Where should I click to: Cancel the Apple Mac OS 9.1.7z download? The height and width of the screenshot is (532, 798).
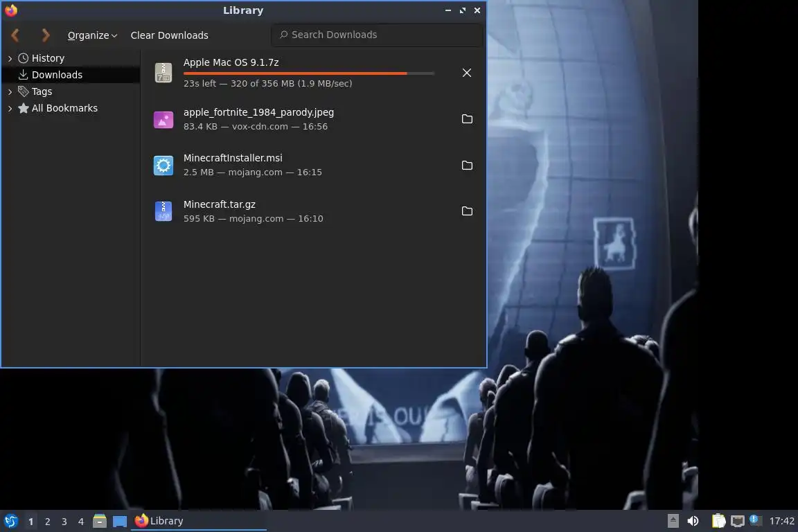(467, 73)
